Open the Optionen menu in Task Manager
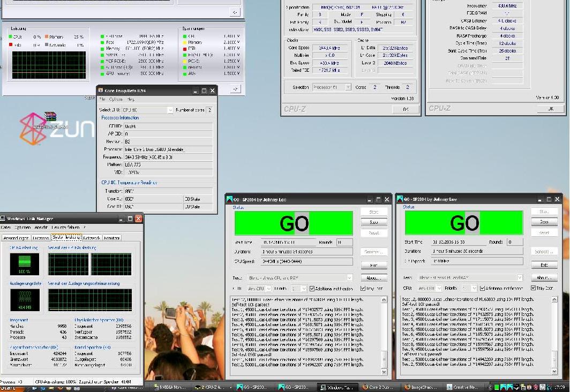 coord(22,228)
